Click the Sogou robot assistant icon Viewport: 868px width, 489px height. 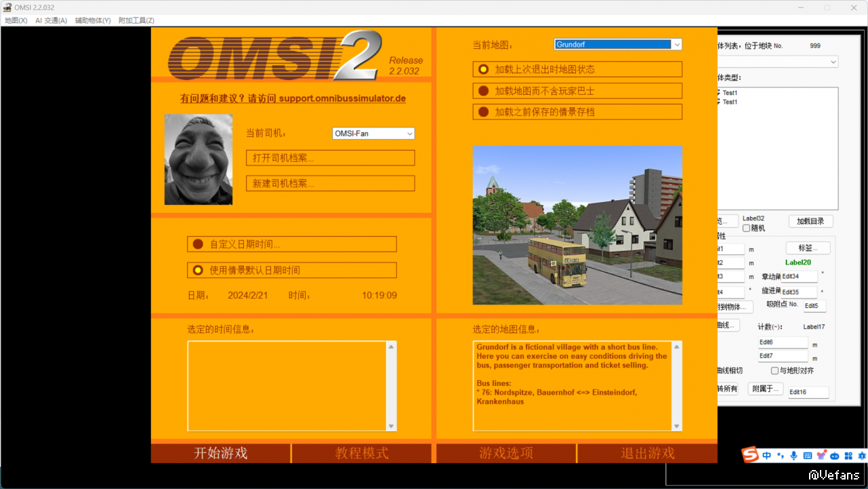(x=835, y=456)
